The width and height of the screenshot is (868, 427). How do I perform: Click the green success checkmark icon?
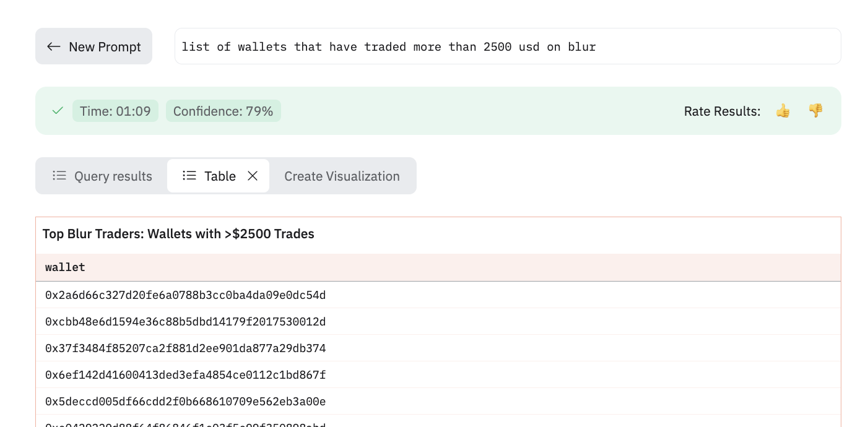pos(58,111)
